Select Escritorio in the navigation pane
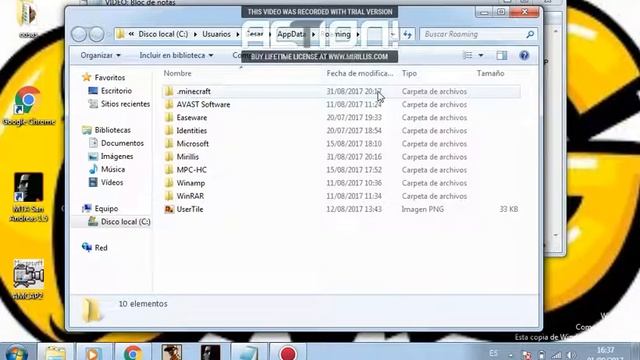Image resolution: width=640 pixels, height=360 pixels. pos(116,91)
